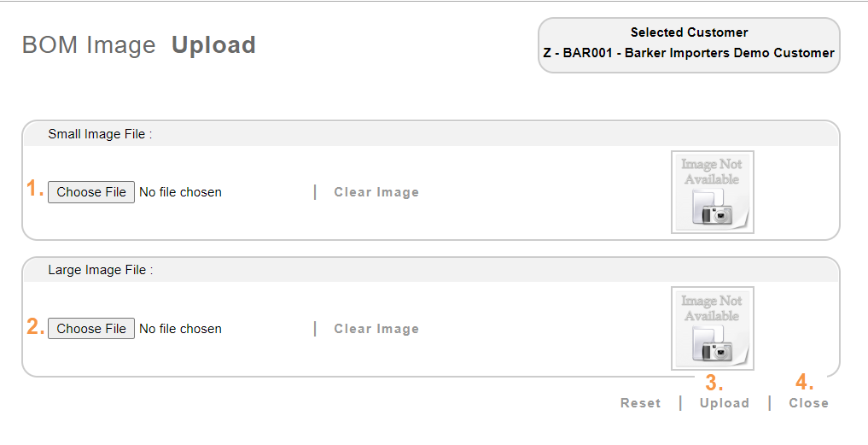Select the Small Image File label
The width and height of the screenshot is (868, 445).
[x=100, y=134]
